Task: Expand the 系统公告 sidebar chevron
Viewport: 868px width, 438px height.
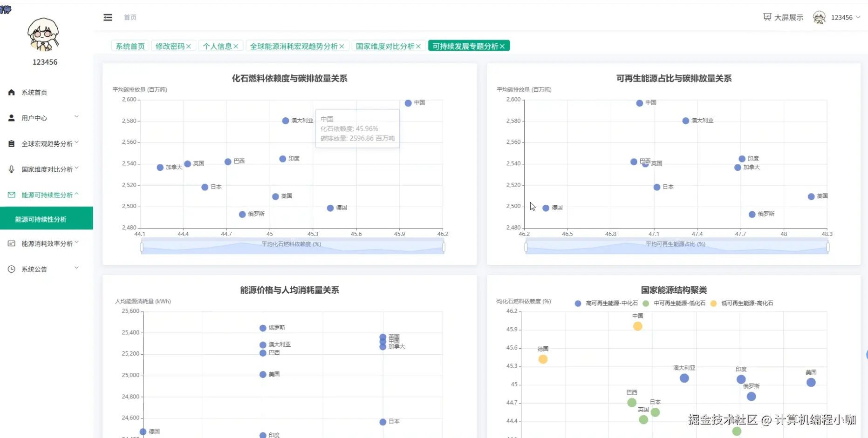Action: tap(76, 268)
